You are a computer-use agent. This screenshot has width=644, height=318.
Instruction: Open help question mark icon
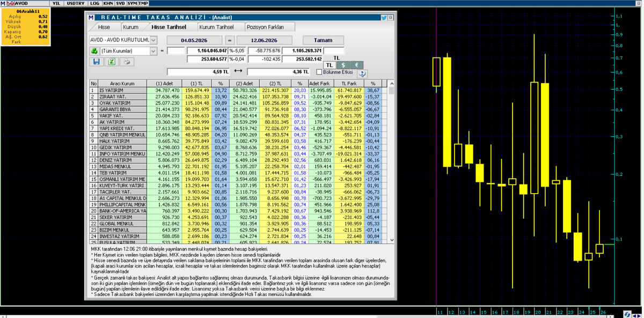coord(362,73)
